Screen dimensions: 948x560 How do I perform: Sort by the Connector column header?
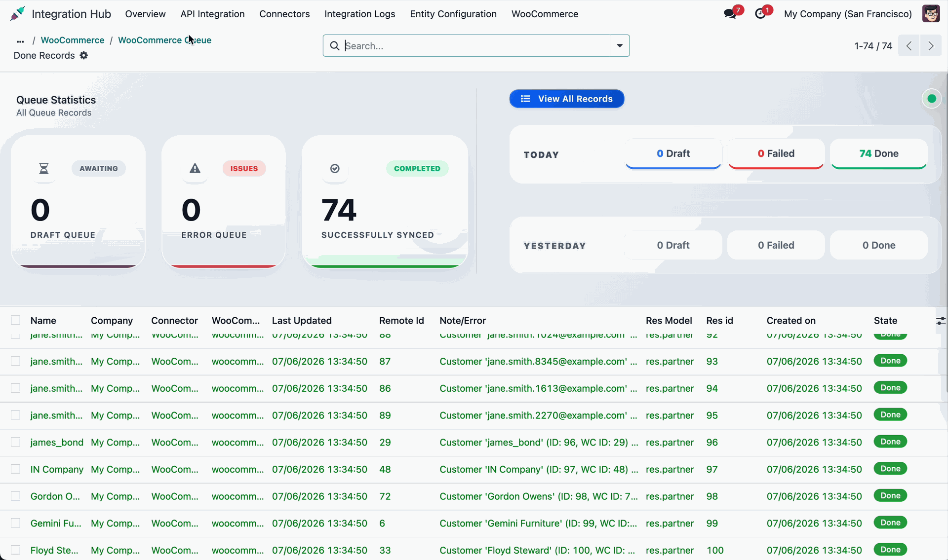click(x=174, y=320)
